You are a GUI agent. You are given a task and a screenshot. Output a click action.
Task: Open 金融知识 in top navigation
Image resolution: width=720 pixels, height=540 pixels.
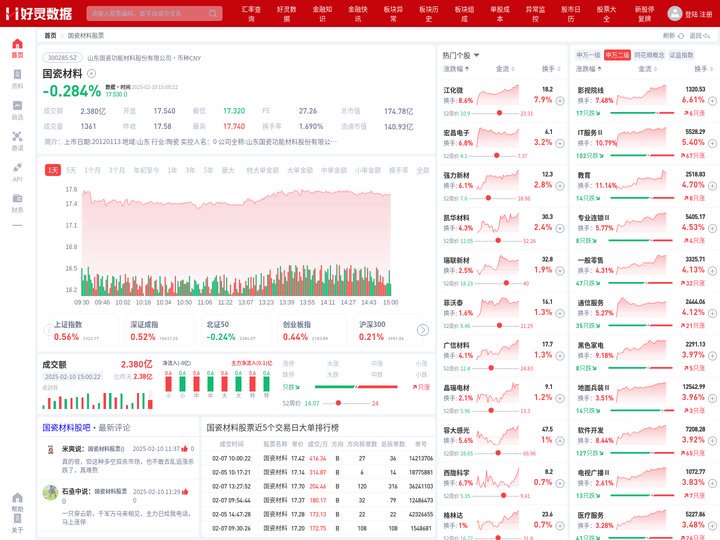322,14
